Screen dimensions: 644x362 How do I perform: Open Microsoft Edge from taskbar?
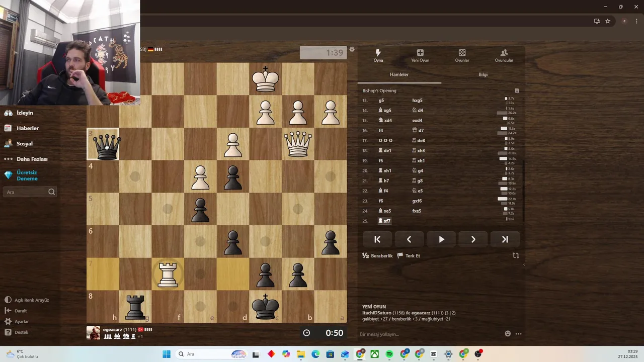click(315, 354)
